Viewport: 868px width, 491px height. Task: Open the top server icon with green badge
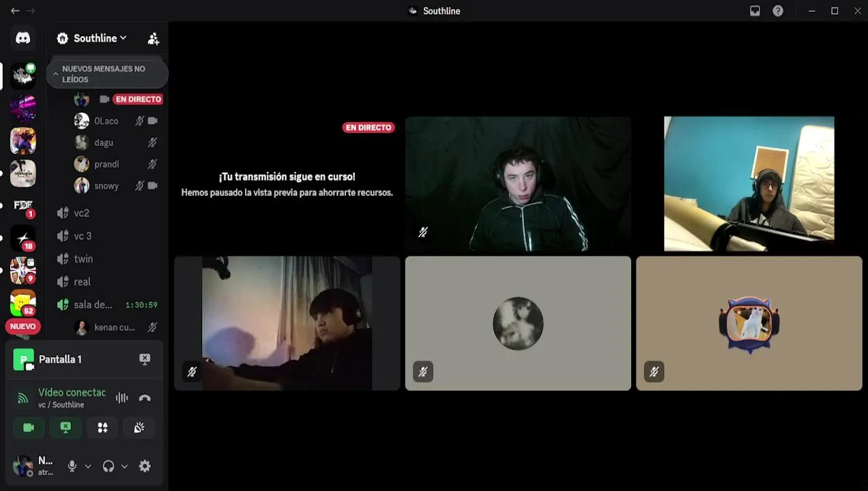tap(23, 76)
